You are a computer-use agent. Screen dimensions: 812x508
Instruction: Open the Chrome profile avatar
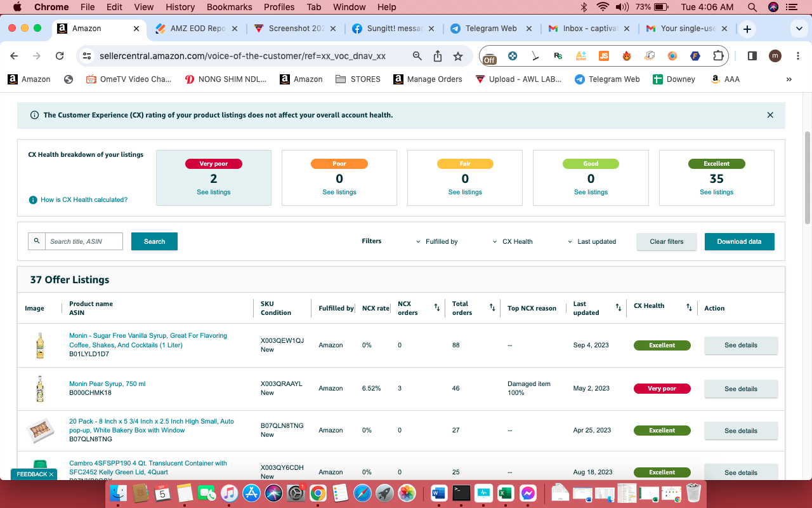[x=775, y=56]
